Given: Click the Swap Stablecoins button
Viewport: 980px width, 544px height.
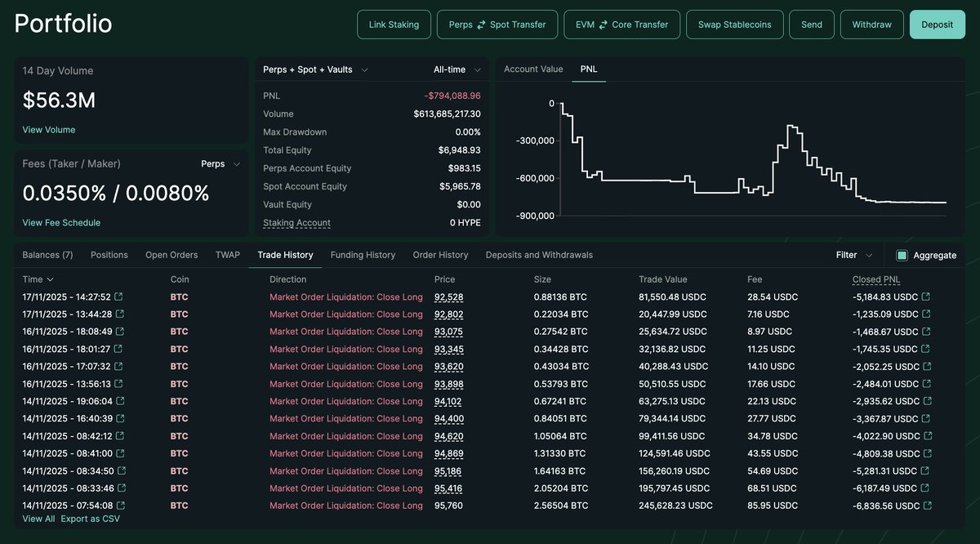Looking at the screenshot, I should [x=734, y=25].
